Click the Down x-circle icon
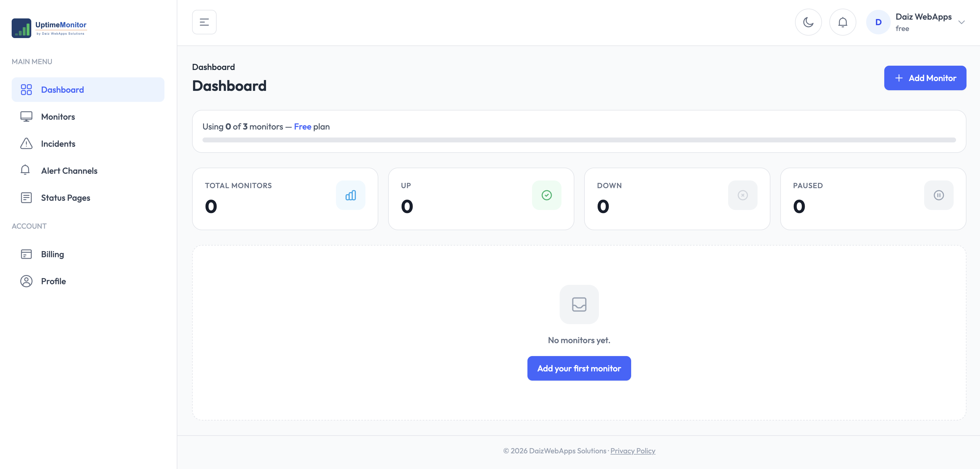The image size is (980, 469). coord(743,195)
